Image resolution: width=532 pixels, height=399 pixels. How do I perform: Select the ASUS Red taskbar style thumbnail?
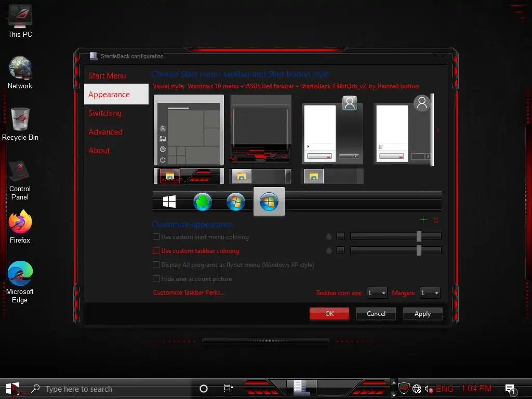189,176
